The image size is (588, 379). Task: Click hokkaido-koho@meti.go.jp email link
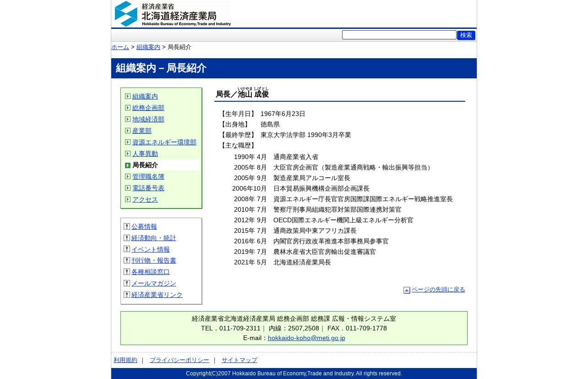[306, 338]
